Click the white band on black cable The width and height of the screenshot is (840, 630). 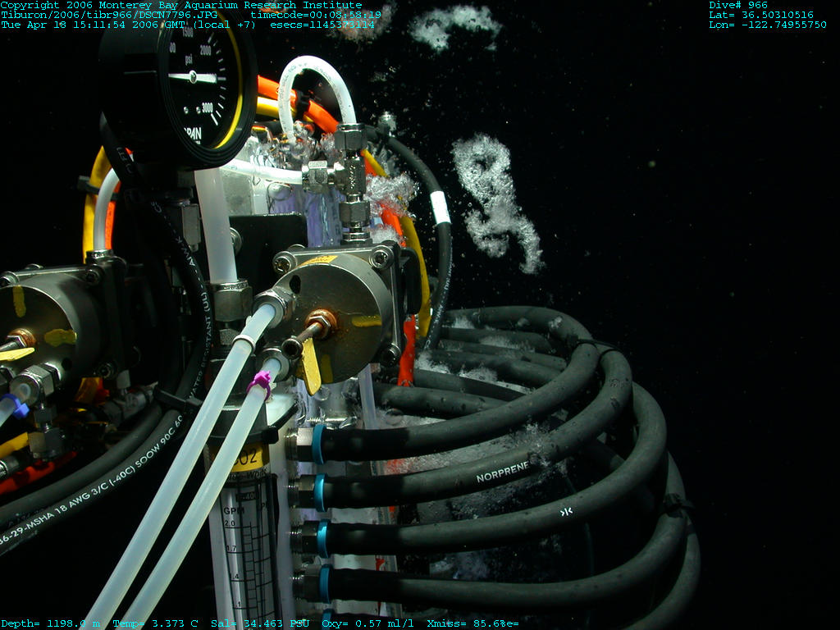point(441,208)
